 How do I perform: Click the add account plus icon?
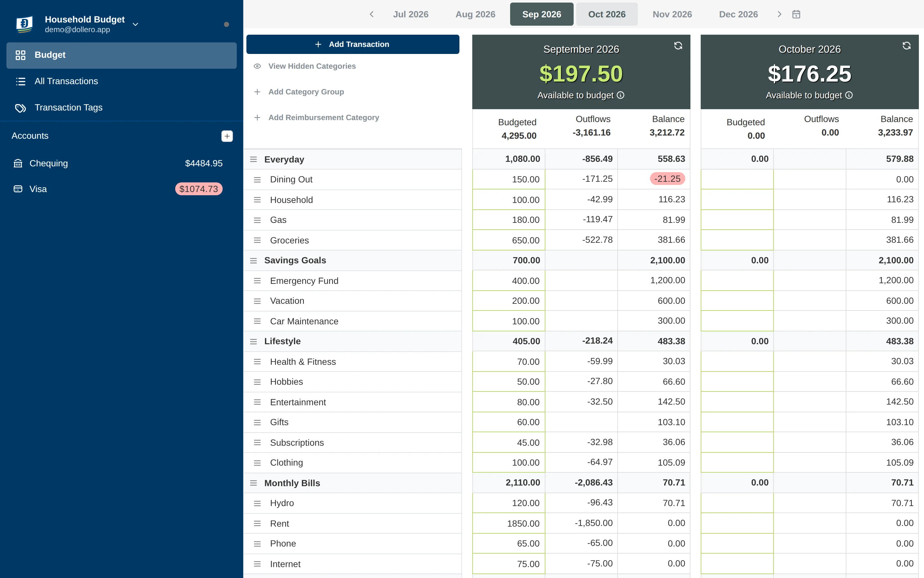[x=227, y=136]
